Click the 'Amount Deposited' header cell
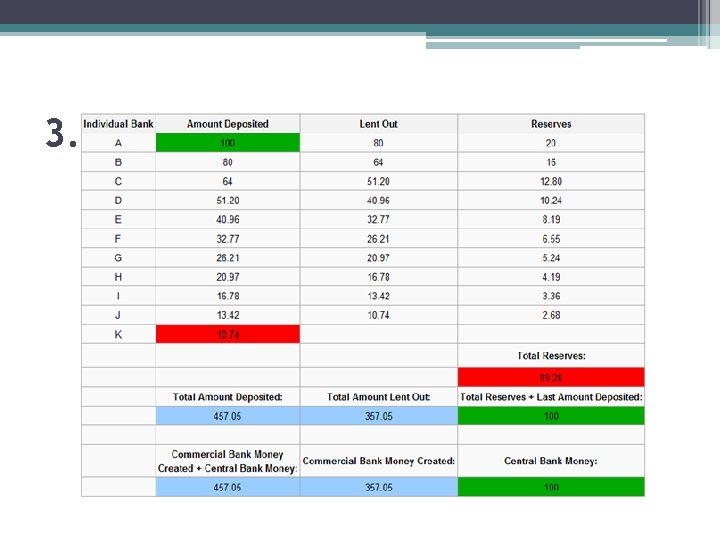Image resolution: width=720 pixels, height=540 pixels. tap(228, 124)
